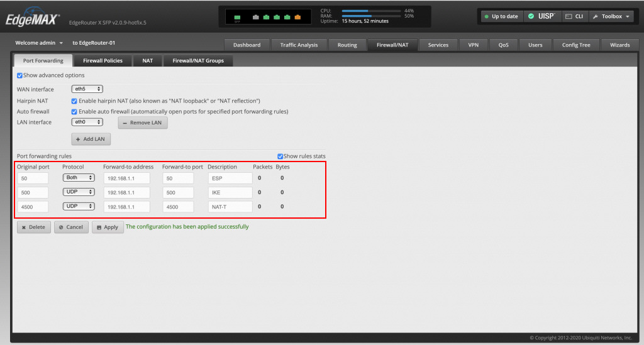Click the Forward-to address field in IKE row

coord(126,192)
